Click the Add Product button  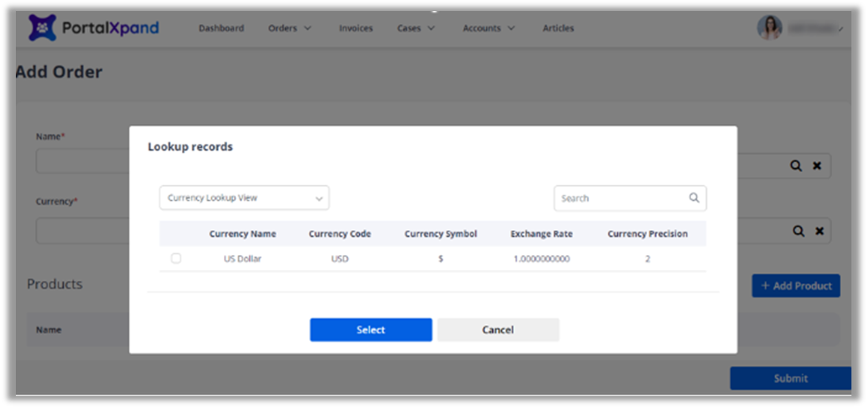(x=795, y=286)
